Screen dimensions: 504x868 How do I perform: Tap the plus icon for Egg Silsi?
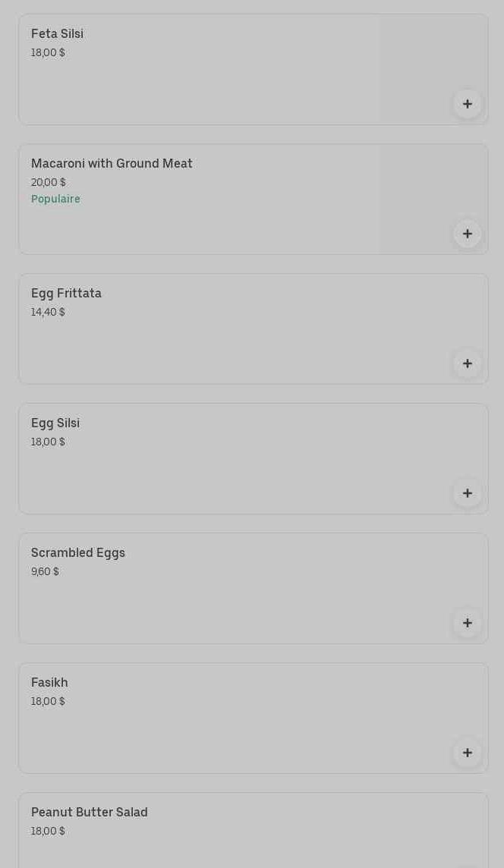pyautogui.click(x=468, y=493)
